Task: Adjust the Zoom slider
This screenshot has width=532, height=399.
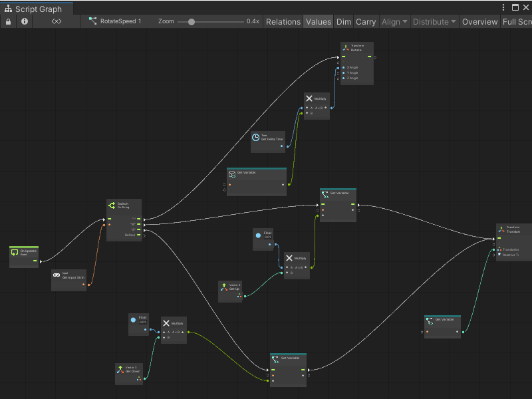Action: point(193,21)
